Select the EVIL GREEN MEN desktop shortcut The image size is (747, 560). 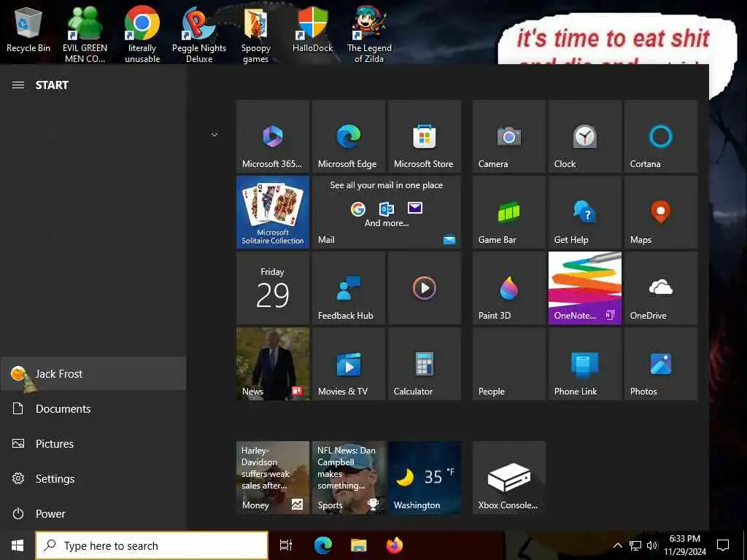(85, 34)
